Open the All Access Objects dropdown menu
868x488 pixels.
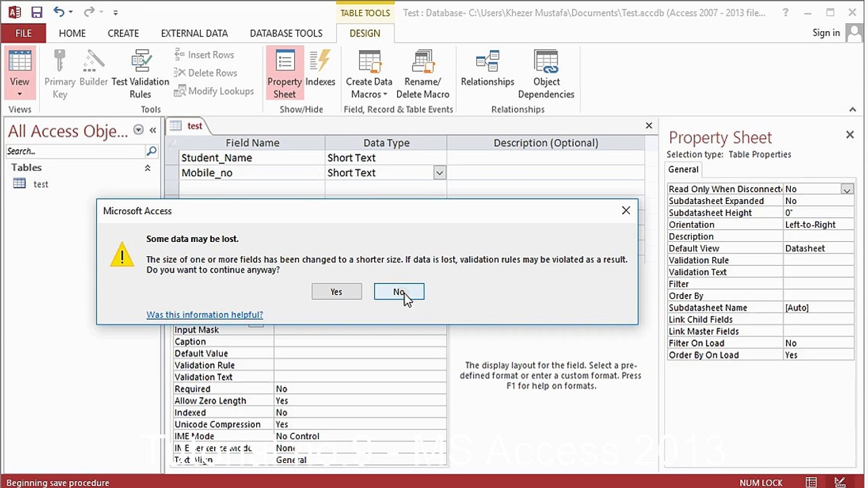coord(138,130)
